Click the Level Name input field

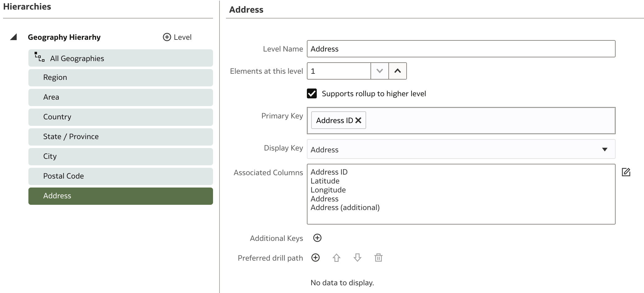[461, 49]
